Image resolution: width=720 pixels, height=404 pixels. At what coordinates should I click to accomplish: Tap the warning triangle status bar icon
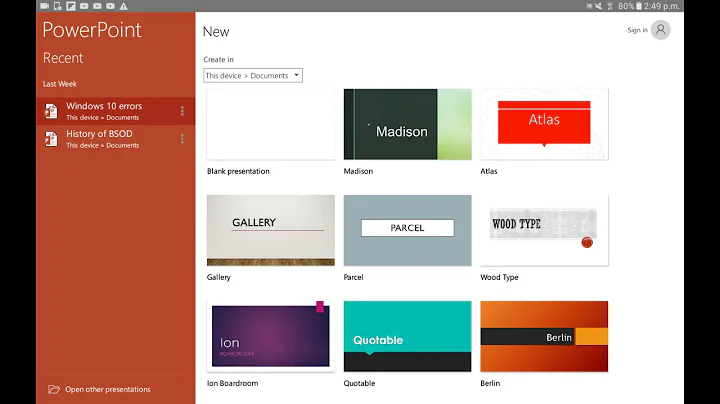pos(124,6)
